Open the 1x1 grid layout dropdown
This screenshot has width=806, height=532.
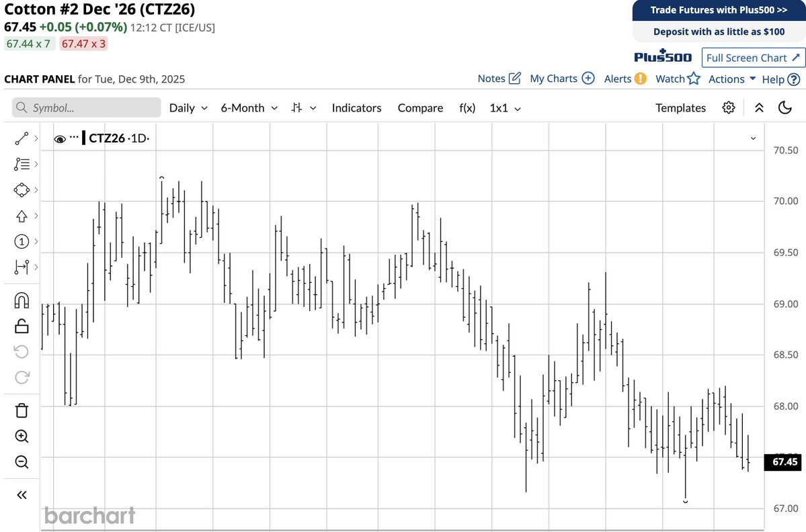(x=506, y=108)
